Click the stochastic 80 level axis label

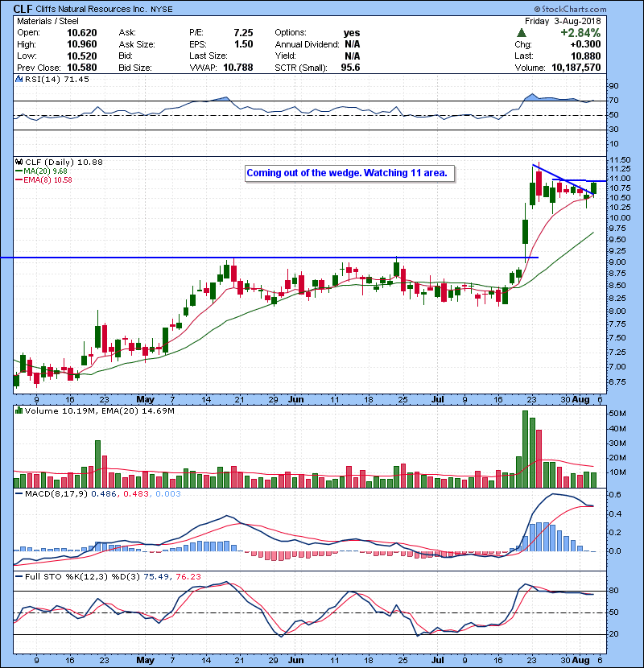coord(613,591)
